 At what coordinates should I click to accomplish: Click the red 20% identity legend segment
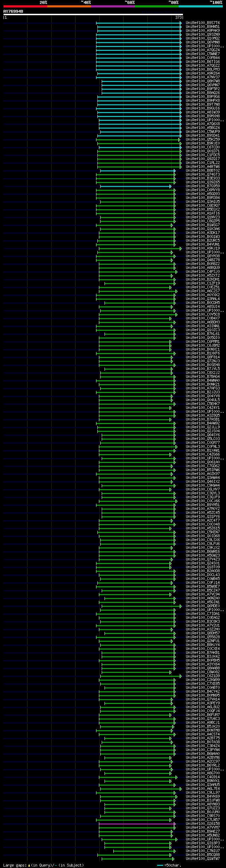(x=25, y=6)
